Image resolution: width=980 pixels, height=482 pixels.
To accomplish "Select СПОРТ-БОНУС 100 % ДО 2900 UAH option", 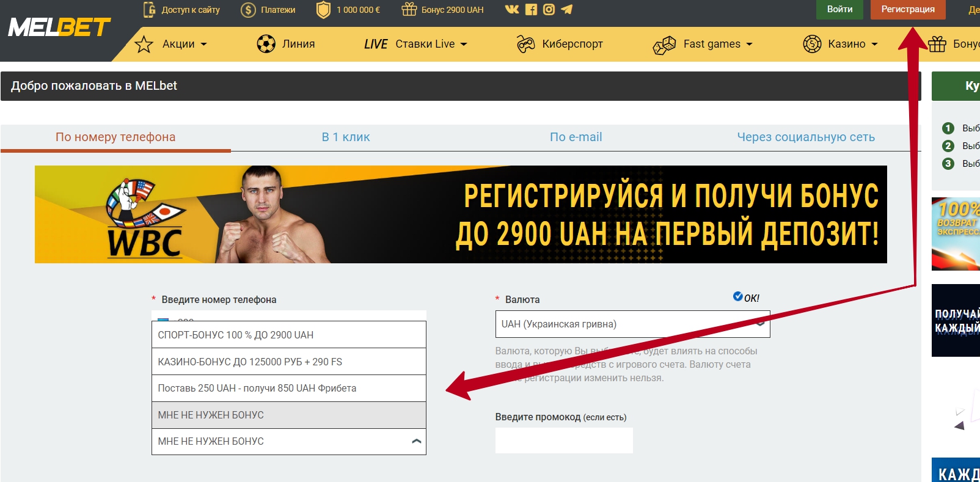I will [x=289, y=335].
